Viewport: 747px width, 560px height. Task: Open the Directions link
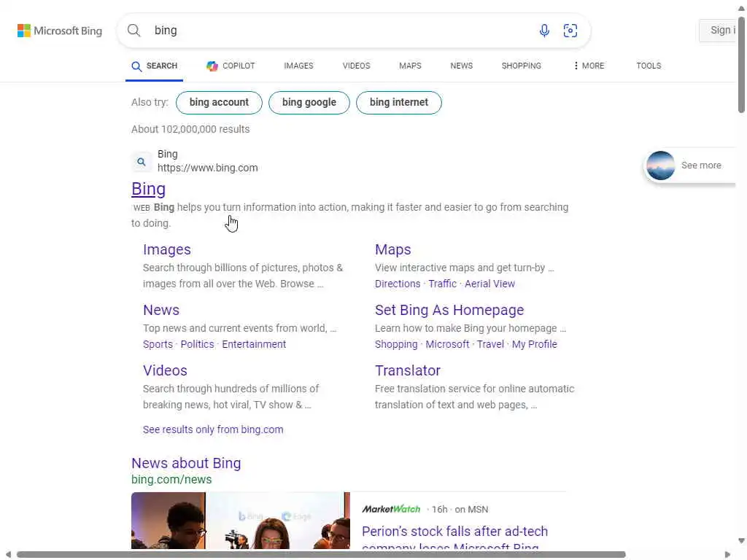pyautogui.click(x=398, y=284)
